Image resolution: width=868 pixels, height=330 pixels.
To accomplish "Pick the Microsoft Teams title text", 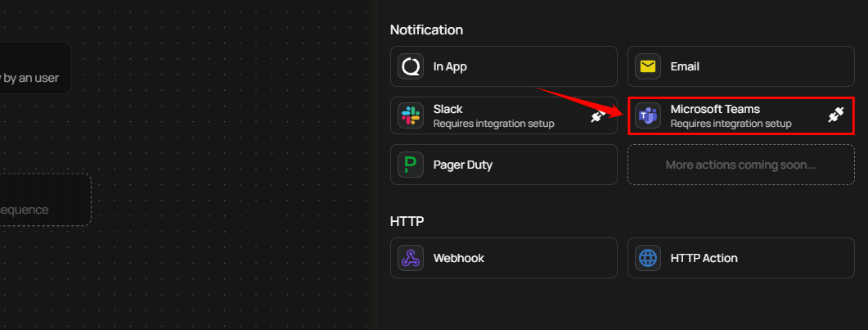I will pos(715,109).
